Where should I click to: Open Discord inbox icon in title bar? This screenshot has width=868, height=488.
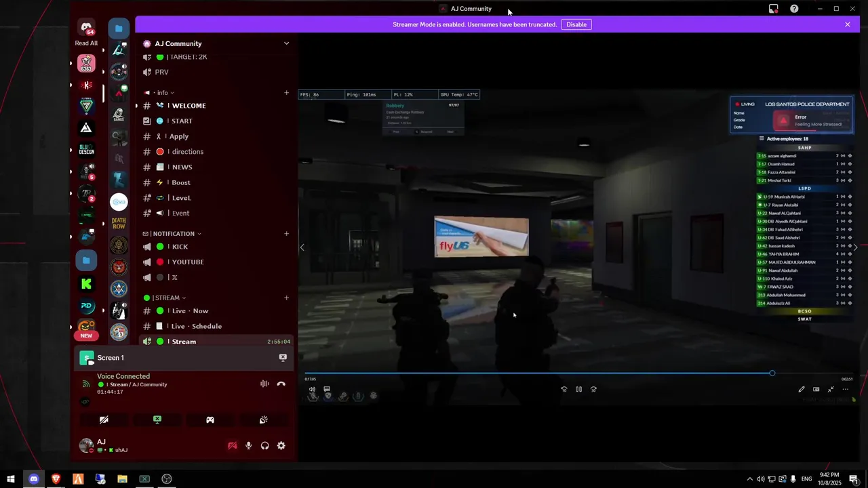[x=773, y=9]
